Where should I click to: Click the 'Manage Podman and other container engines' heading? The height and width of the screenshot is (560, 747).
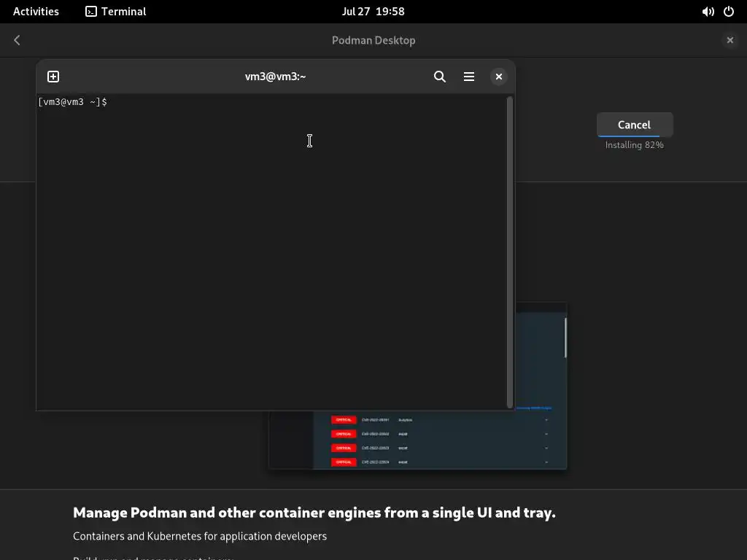click(314, 513)
